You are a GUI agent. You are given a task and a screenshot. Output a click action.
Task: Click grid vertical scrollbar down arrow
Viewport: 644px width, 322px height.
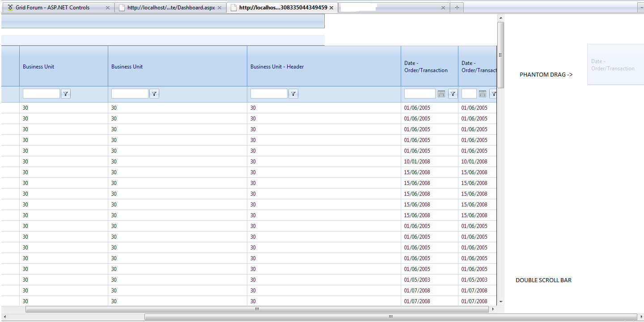coord(501,302)
